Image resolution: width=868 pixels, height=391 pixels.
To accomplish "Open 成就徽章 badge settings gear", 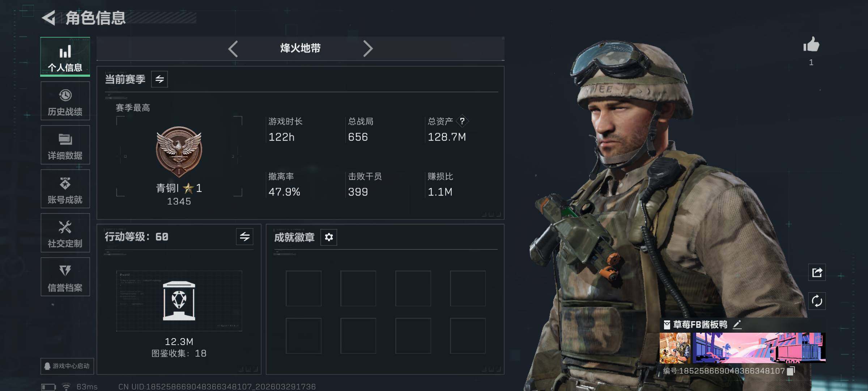I will 329,237.
